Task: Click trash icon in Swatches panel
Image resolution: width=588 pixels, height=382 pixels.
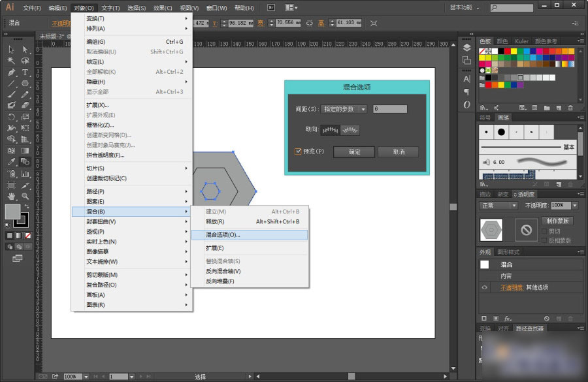Action: (x=570, y=108)
